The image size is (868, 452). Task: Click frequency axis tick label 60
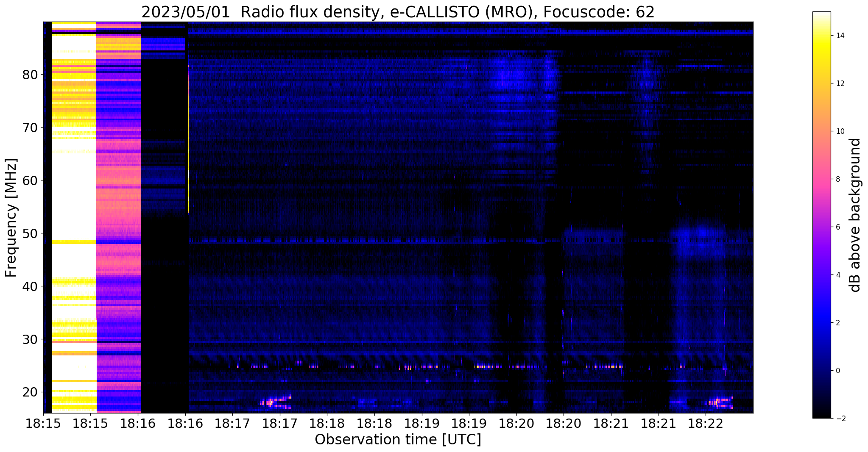30,180
